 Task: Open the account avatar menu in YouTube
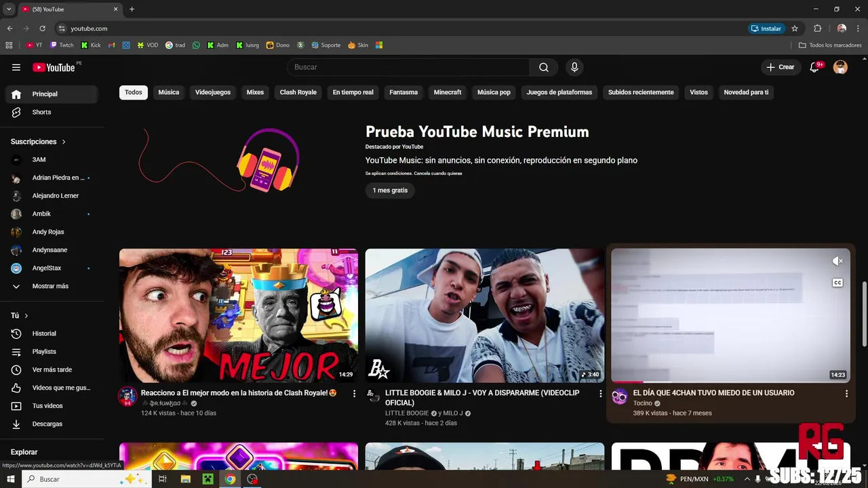[840, 67]
